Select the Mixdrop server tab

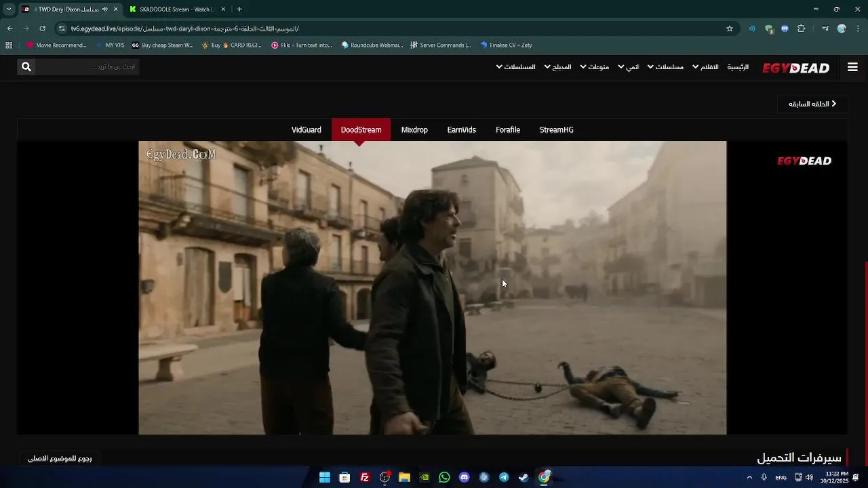click(x=414, y=130)
